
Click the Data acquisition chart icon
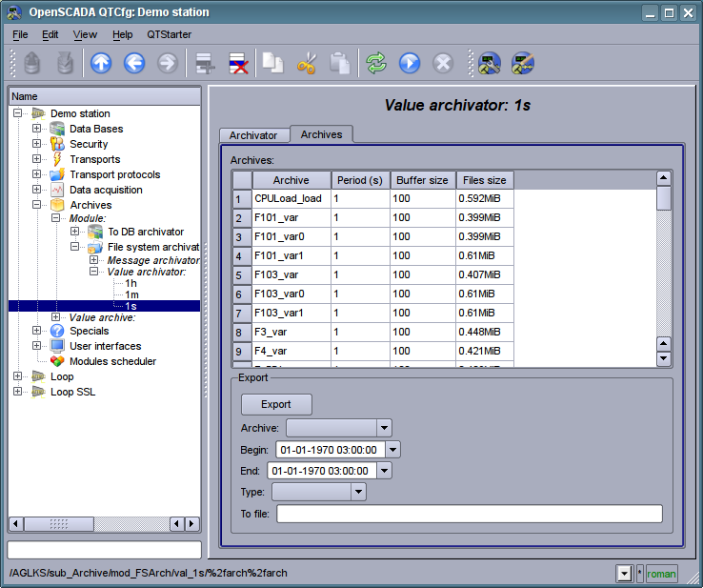tap(57, 190)
